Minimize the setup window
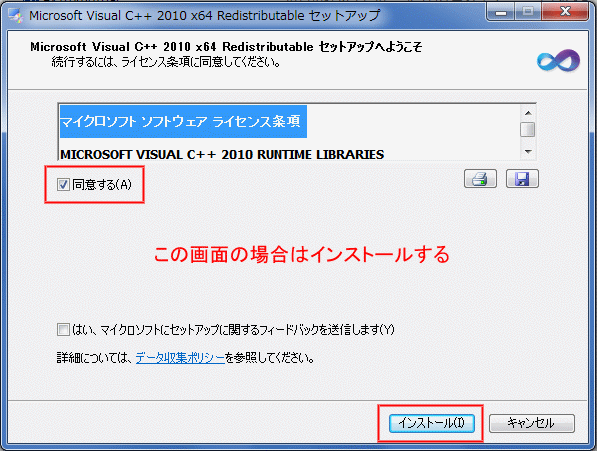Screen dimensions: 597x451 click(x=501, y=12)
